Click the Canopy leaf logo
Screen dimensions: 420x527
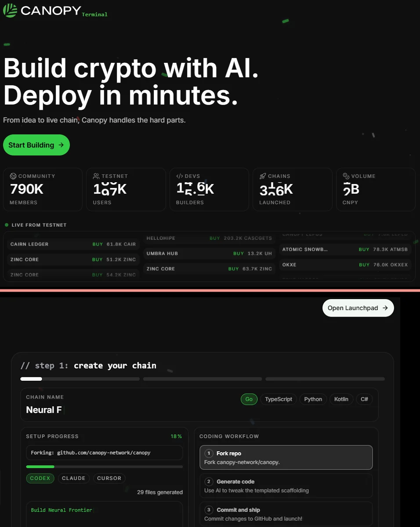[11, 10]
